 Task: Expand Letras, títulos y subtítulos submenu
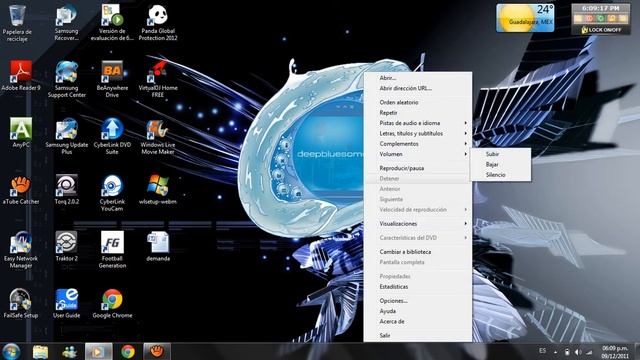coord(418,133)
